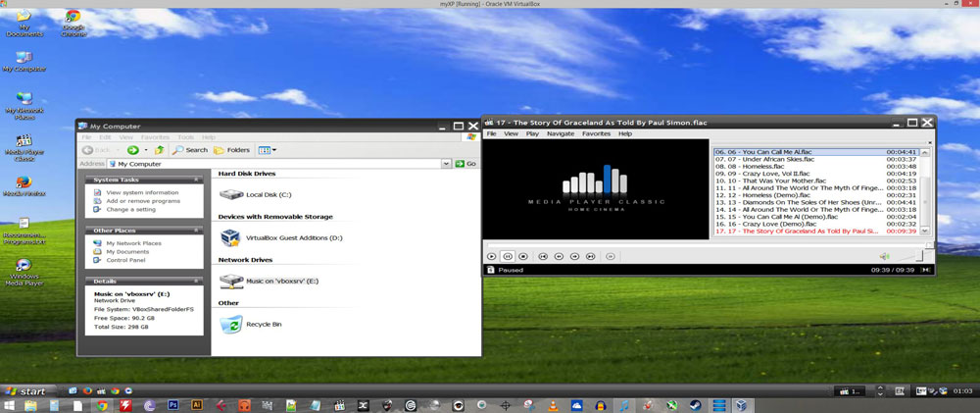Click Play button in Media Player Classic
The height and width of the screenshot is (413, 980).
click(x=492, y=256)
